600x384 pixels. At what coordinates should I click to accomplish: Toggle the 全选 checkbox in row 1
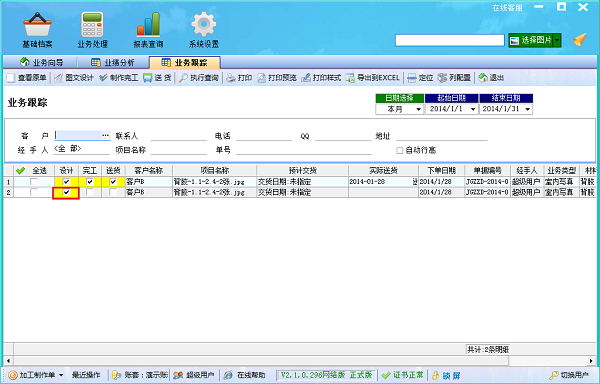(34, 182)
